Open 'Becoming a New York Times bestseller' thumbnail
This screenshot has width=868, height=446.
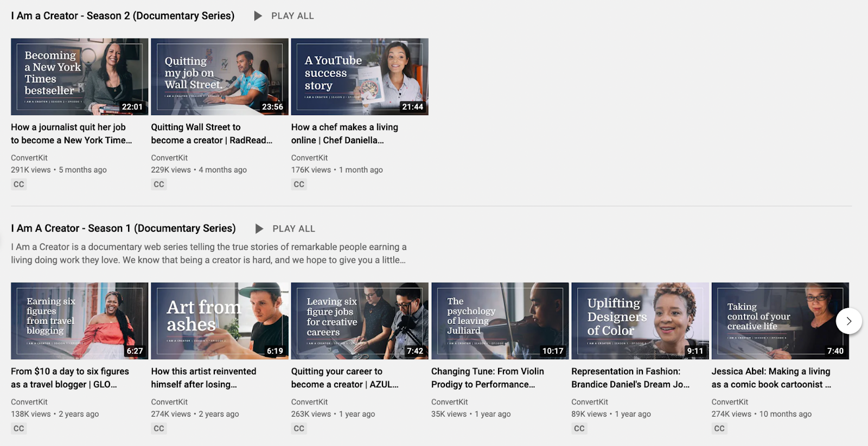click(x=79, y=77)
